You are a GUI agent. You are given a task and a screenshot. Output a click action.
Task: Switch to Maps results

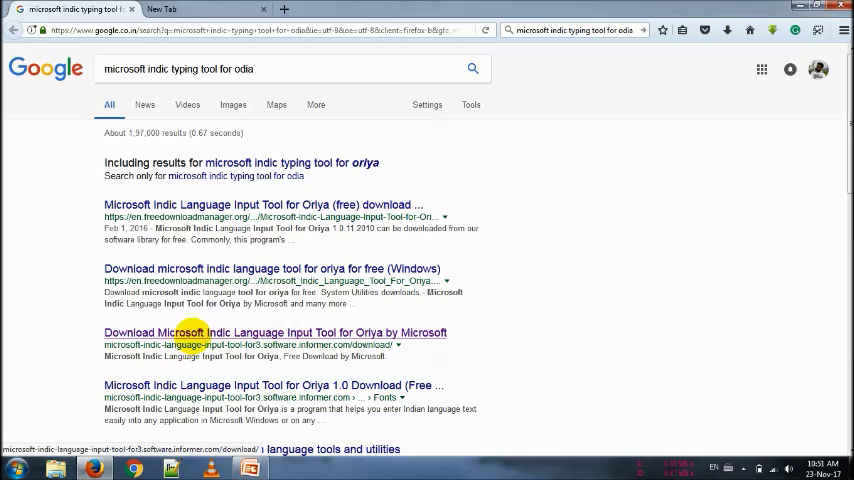(x=277, y=105)
